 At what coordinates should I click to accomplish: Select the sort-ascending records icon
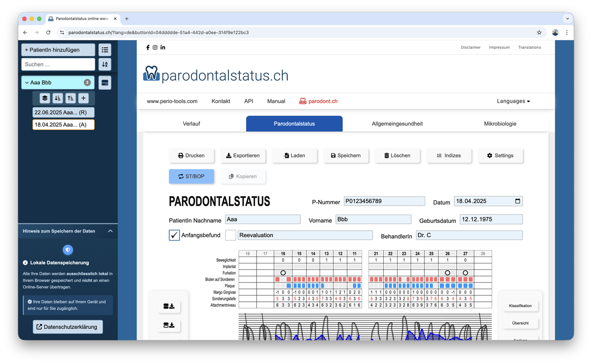71,98
